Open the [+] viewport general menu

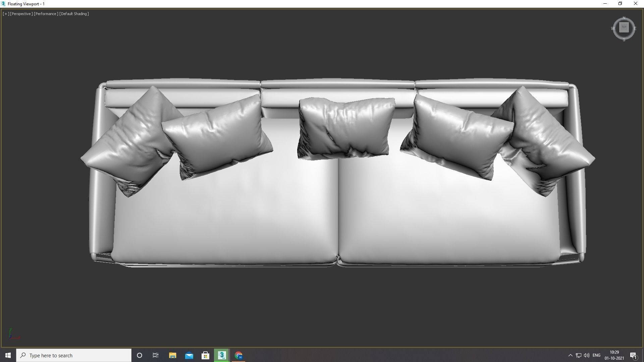(x=6, y=14)
